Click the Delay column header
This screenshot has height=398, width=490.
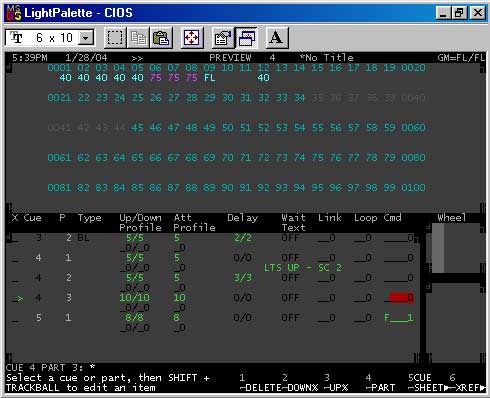pyautogui.click(x=243, y=218)
